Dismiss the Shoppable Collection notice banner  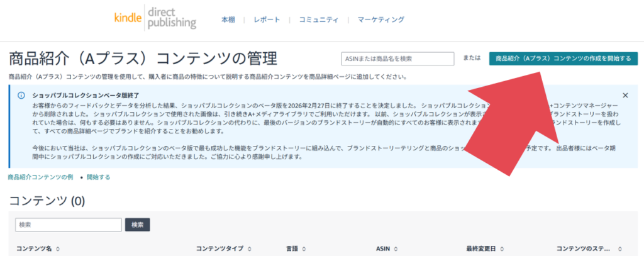tap(625, 95)
